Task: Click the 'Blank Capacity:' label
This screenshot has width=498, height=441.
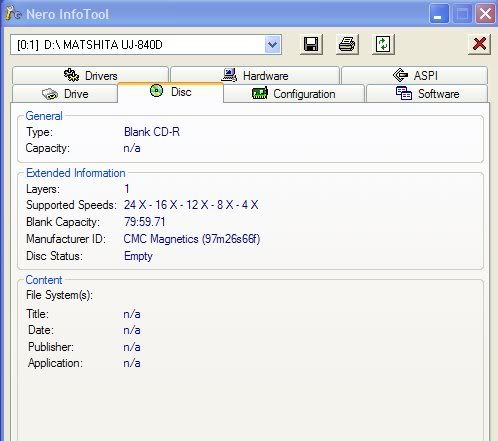Action: (x=63, y=222)
